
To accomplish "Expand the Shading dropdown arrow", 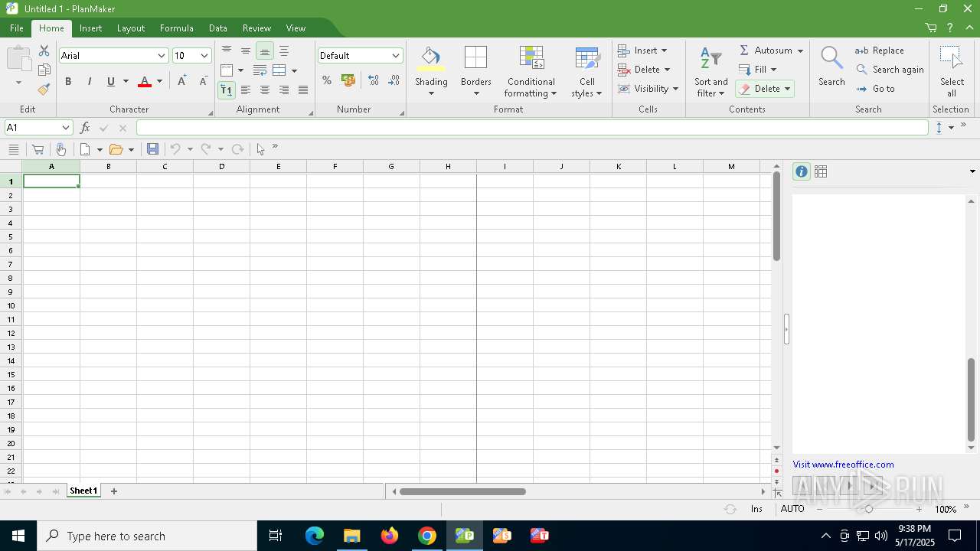I will [431, 93].
